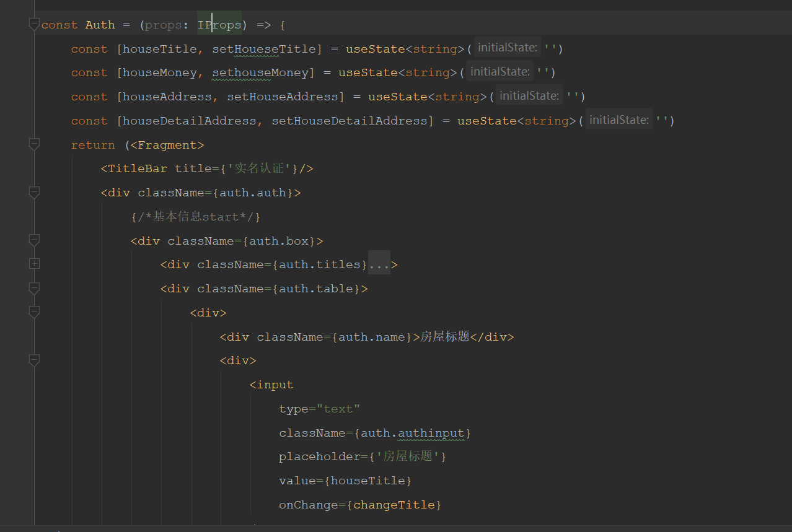Collapse the Auth arrow function using its gutter chevron

click(34, 24)
